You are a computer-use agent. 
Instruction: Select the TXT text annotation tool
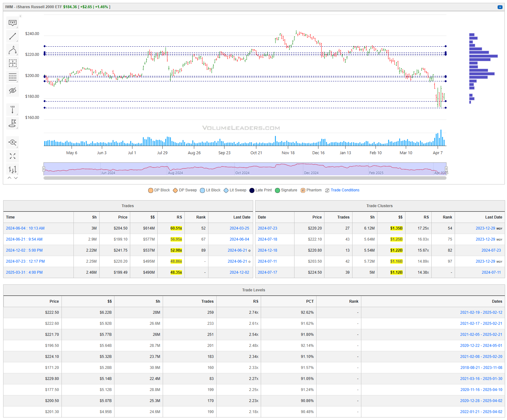point(13,23)
